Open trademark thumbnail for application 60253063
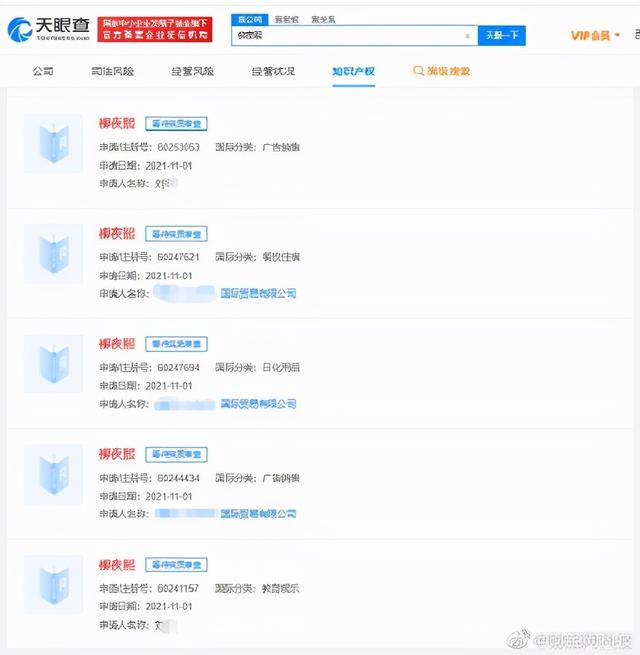This screenshot has width=640, height=655. (53, 143)
